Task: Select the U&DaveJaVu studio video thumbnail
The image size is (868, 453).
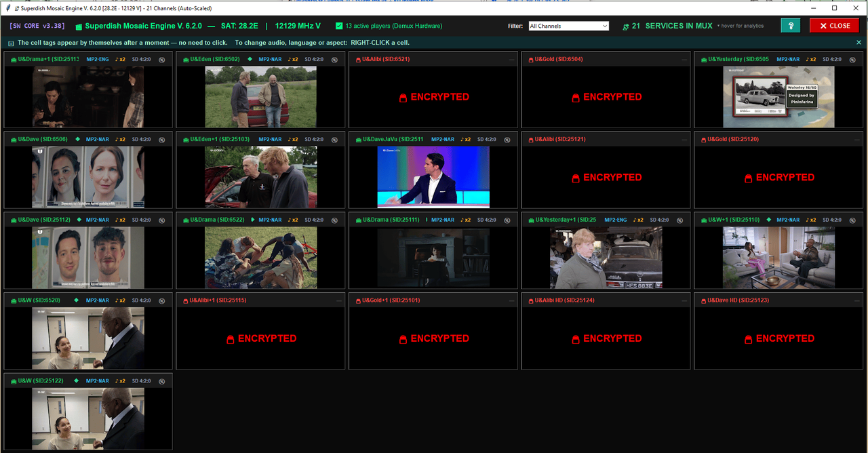Action: pyautogui.click(x=433, y=177)
